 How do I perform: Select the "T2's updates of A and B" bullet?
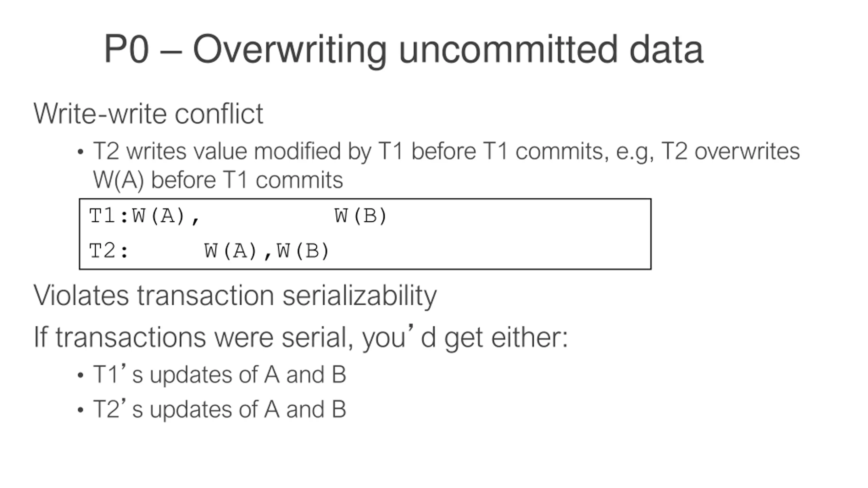click(219, 409)
